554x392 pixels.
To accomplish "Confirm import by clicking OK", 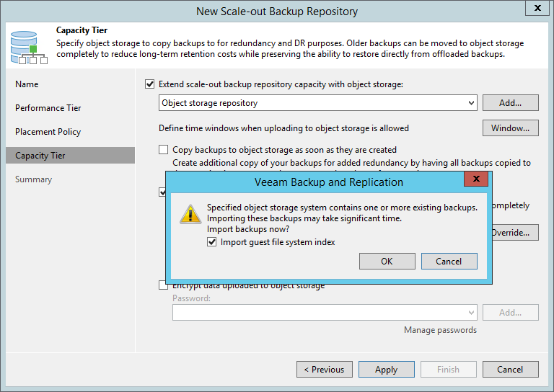I will coord(387,261).
